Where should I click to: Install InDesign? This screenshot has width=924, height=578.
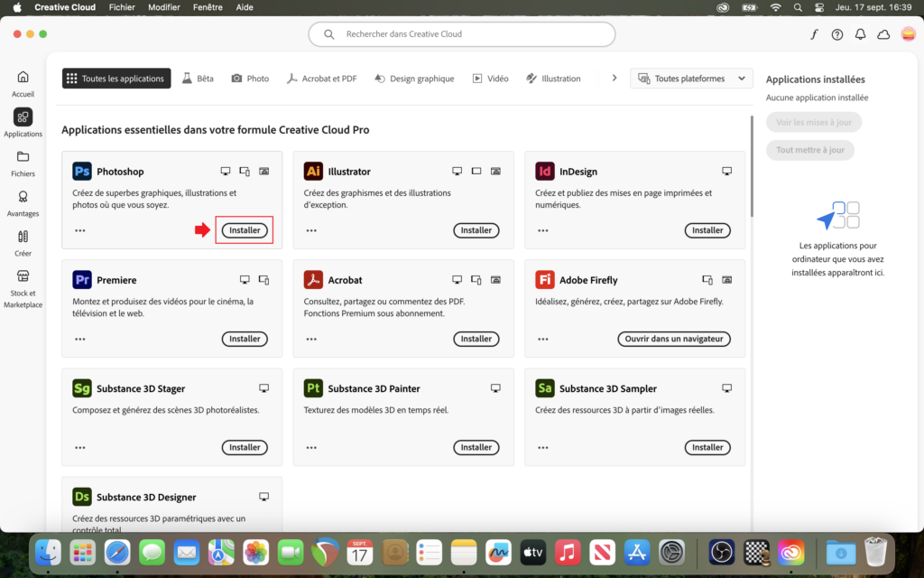click(707, 230)
